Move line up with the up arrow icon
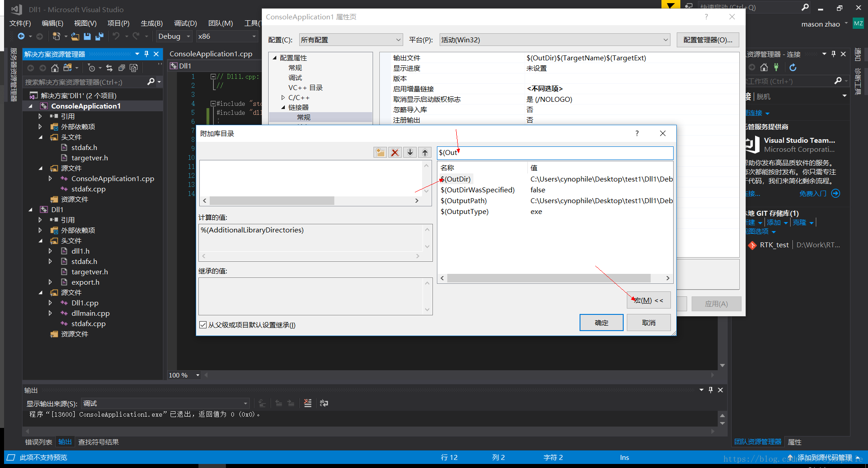The image size is (868, 468). (425, 152)
